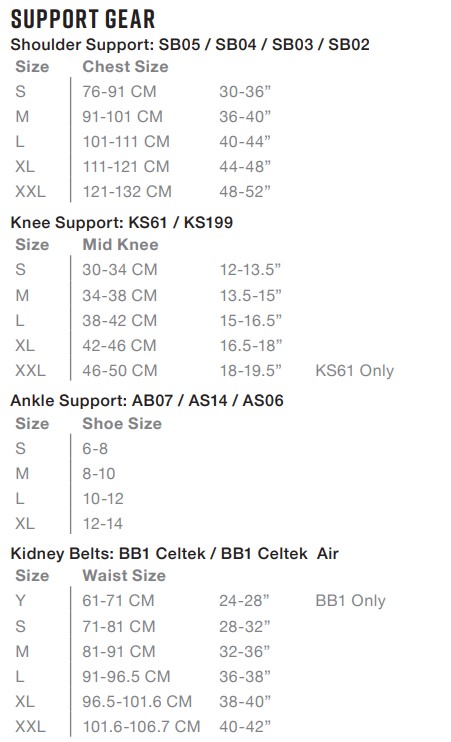Click the KS61 Only note

[x=354, y=371]
